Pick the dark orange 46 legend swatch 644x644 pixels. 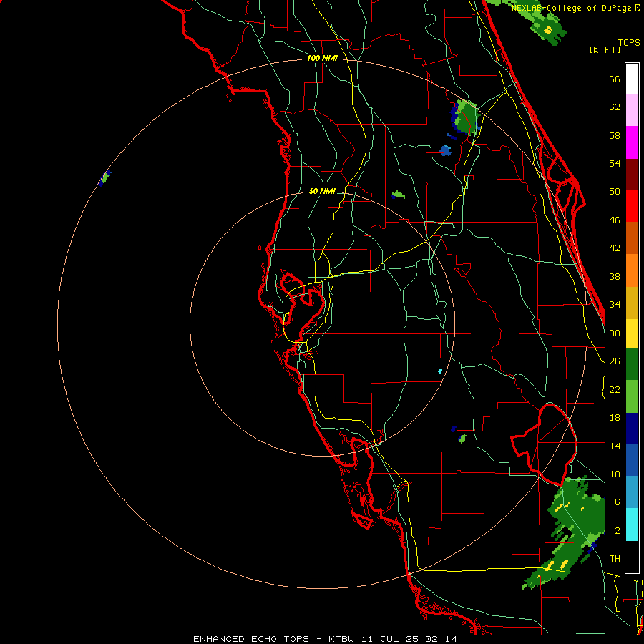pos(632,238)
